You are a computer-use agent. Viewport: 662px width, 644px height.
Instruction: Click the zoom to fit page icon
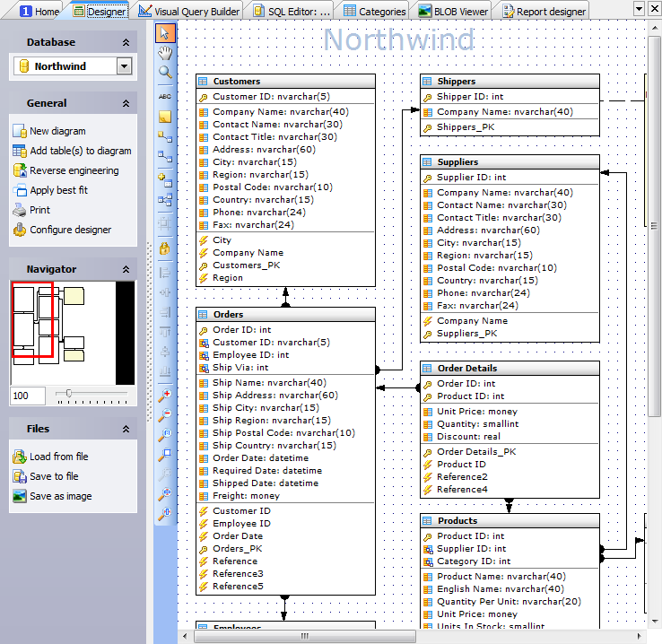165,455
